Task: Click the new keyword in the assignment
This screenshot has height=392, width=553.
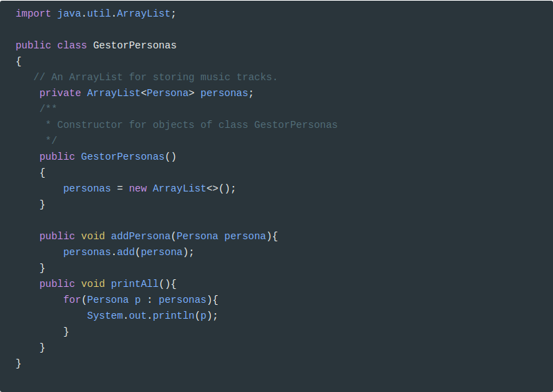Action: pos(138,188)
